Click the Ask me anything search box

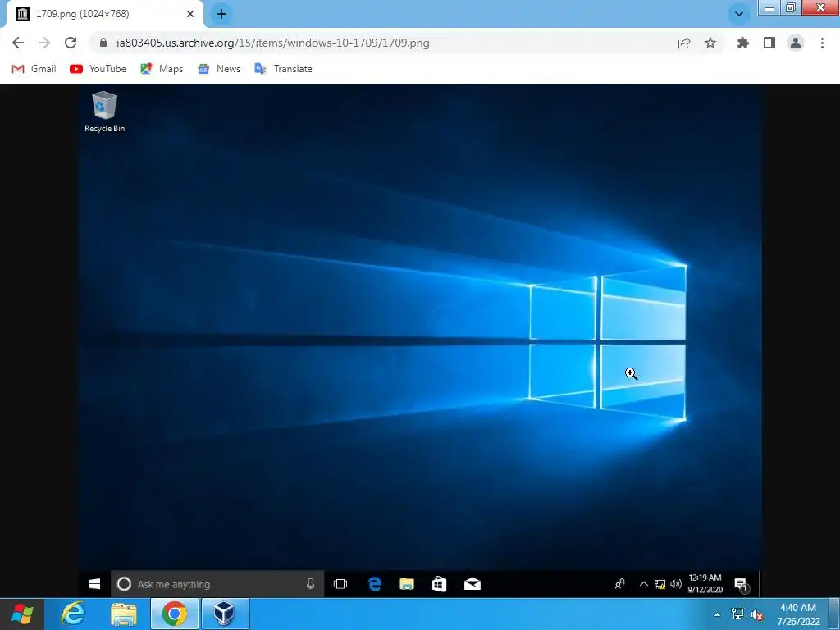pyautogui.click(x=217, y=584)
